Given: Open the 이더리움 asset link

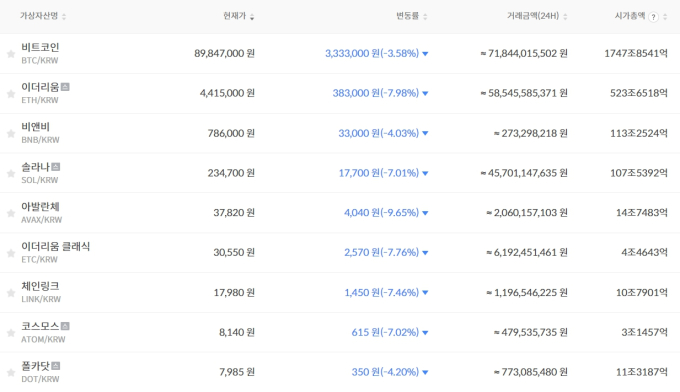Looking at the screenshot, I should coord(40,87).
